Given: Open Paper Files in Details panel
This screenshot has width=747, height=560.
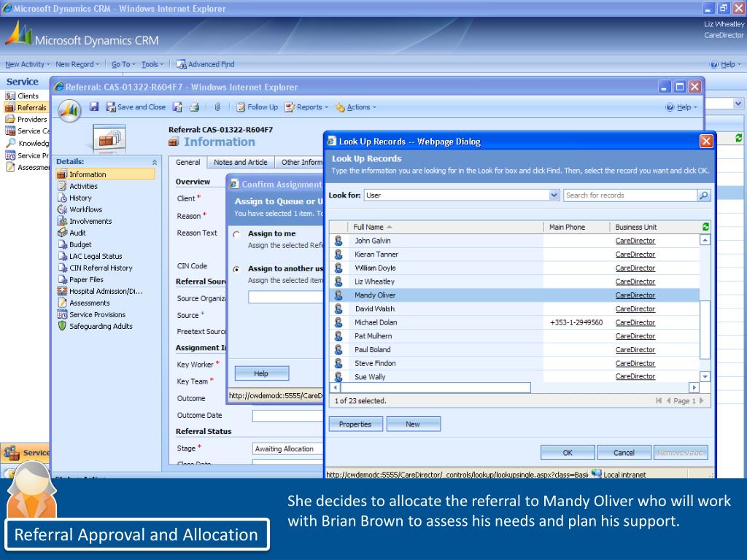Looking at the screenshot, I should point(86,279).
